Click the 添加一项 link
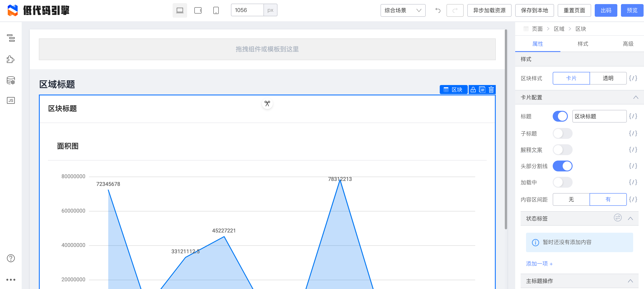 [539, 263]
